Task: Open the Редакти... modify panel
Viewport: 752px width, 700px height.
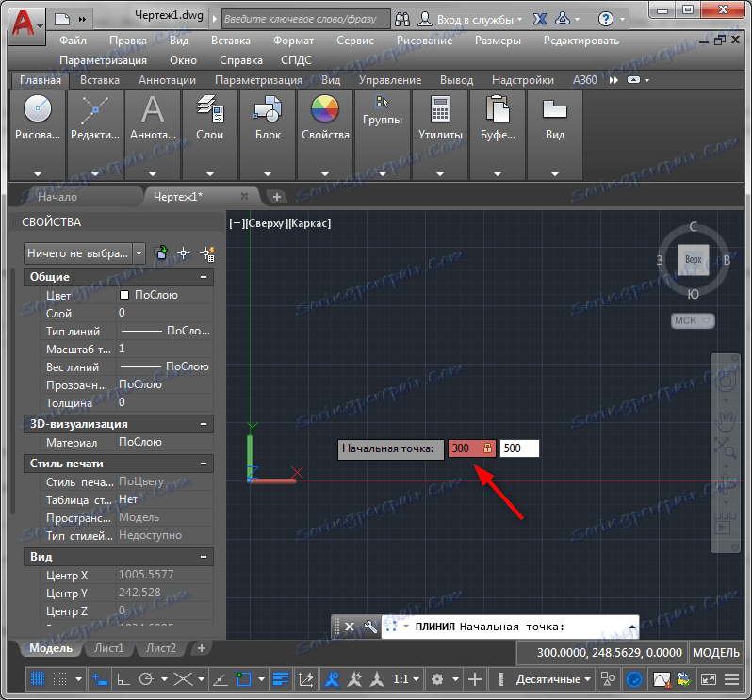Action: point(95,135)
